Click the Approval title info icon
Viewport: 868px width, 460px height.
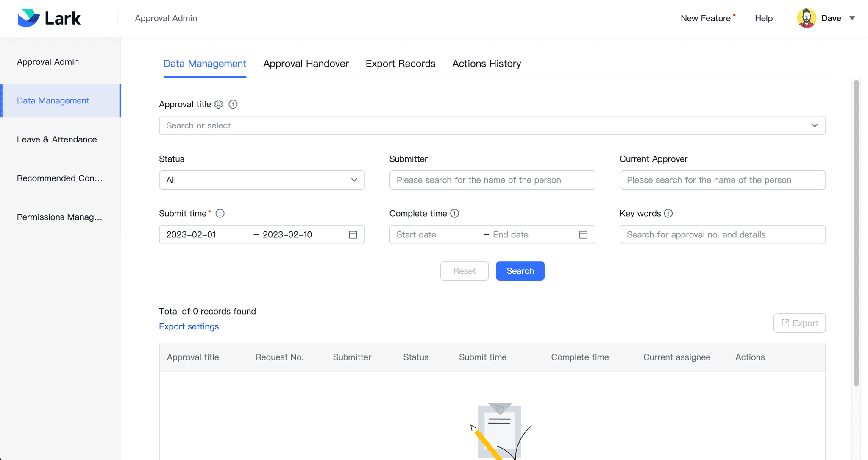point(233,104)
